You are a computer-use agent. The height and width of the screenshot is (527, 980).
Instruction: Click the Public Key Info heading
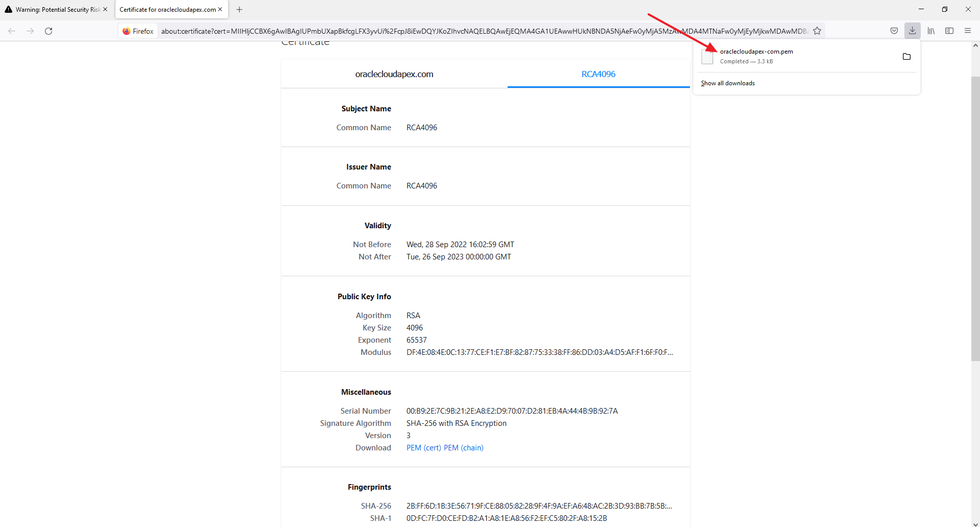click(364, 297)
